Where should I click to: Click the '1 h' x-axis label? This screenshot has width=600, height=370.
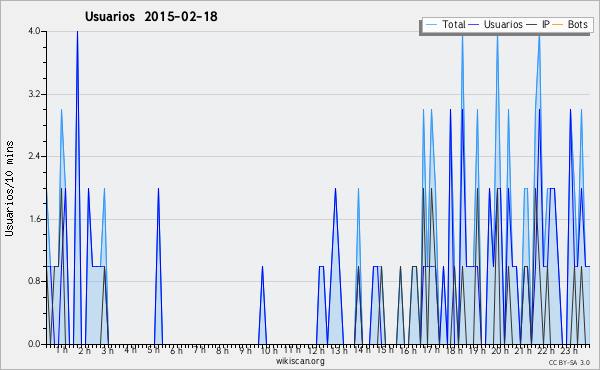click(62, 350)
